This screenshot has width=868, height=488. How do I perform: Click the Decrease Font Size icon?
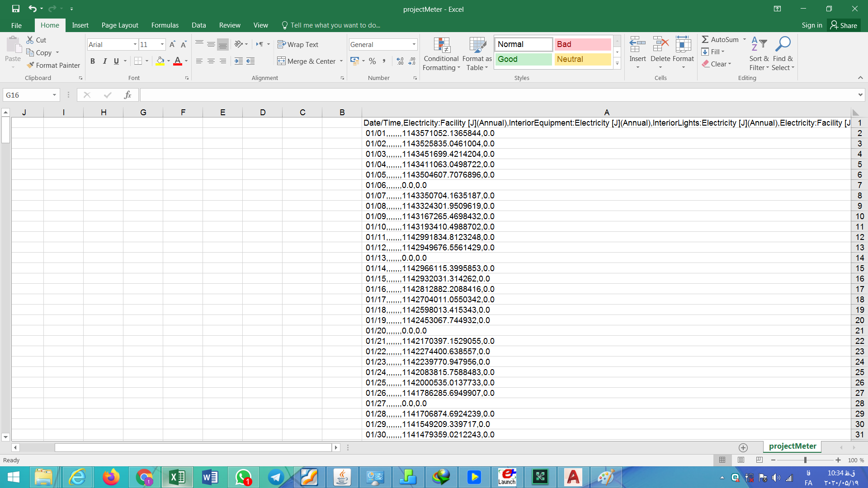click(x=184, y=44)
